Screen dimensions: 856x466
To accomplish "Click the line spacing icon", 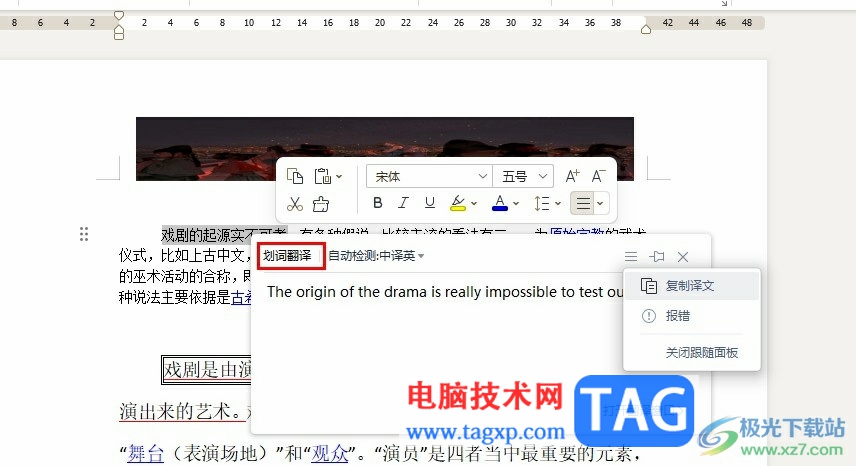I will point(542,204).
